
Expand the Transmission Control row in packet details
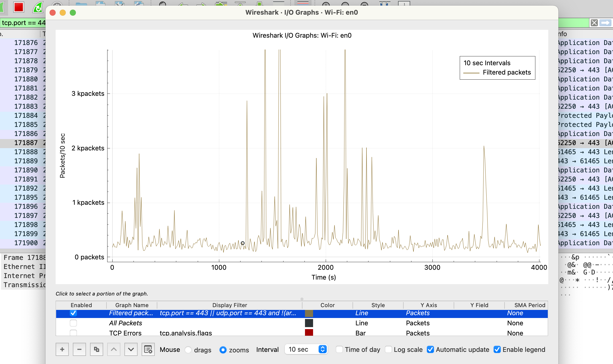coord(24,285)
